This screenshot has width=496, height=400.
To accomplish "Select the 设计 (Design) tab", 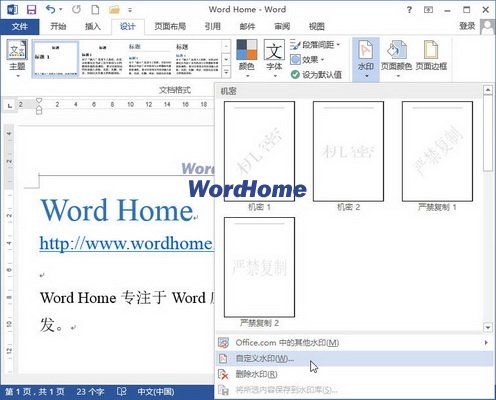I will click(128, 27).
